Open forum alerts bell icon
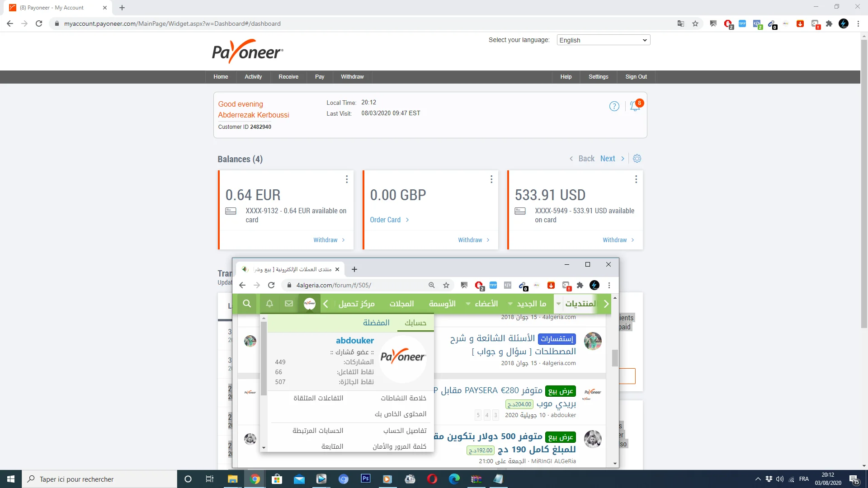 [269, 304]
